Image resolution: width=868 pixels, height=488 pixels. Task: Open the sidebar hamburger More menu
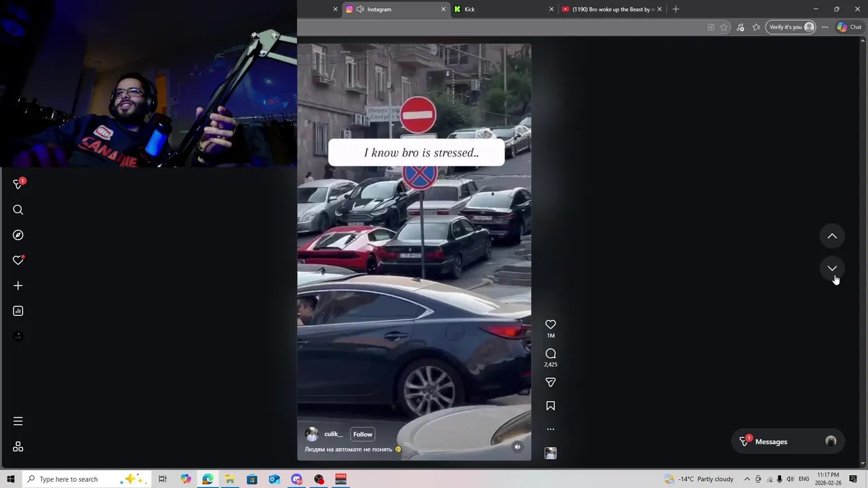point(18,422)
